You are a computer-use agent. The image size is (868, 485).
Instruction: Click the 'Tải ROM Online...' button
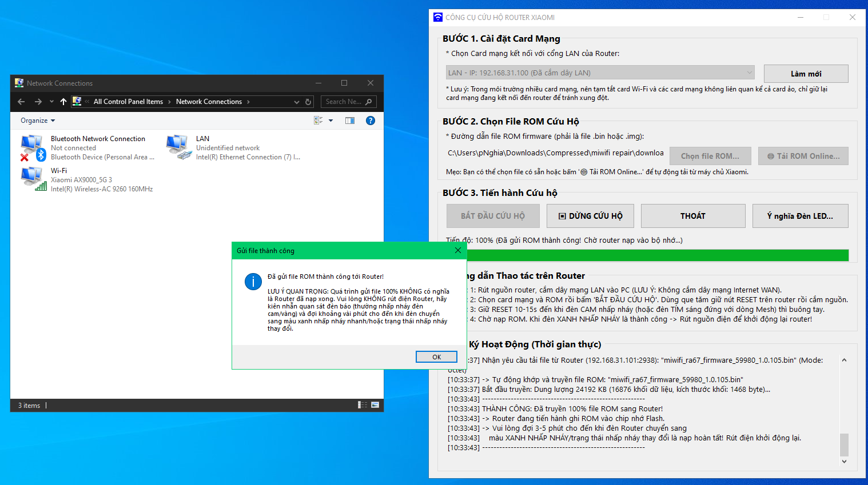tap(803, 156)
